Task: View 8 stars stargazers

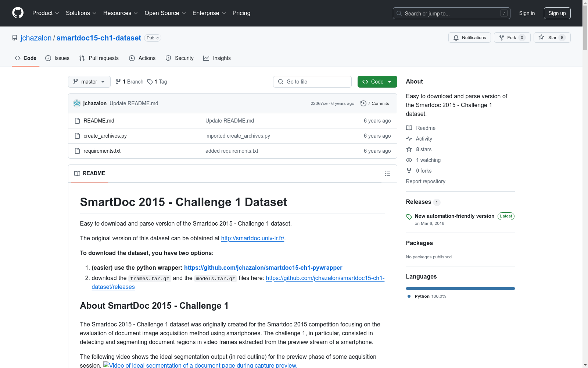Action: (x=419, y=149)
